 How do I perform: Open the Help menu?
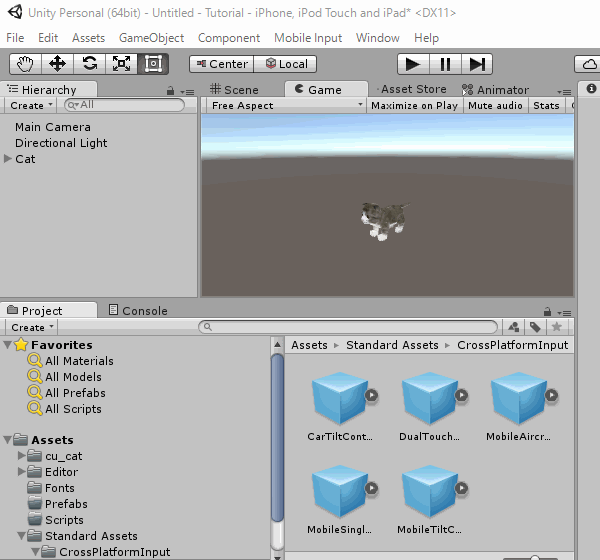(426, 38)
